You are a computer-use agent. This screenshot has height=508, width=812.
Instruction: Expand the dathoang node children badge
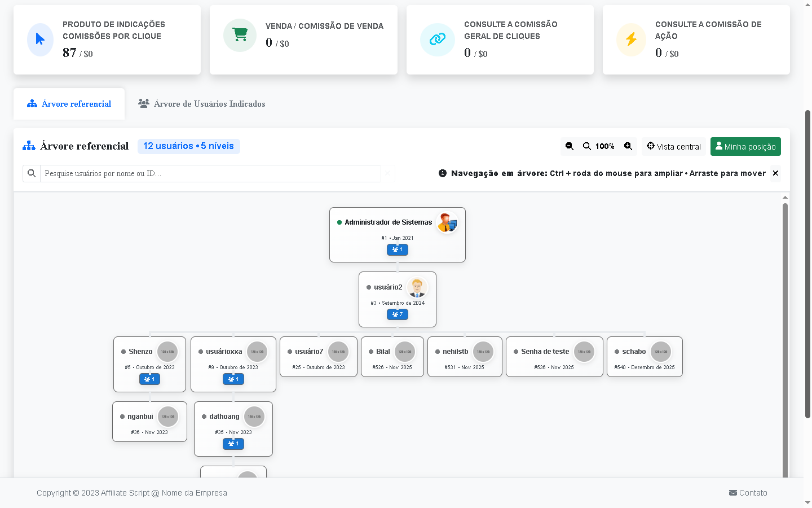tap(233, 444)
